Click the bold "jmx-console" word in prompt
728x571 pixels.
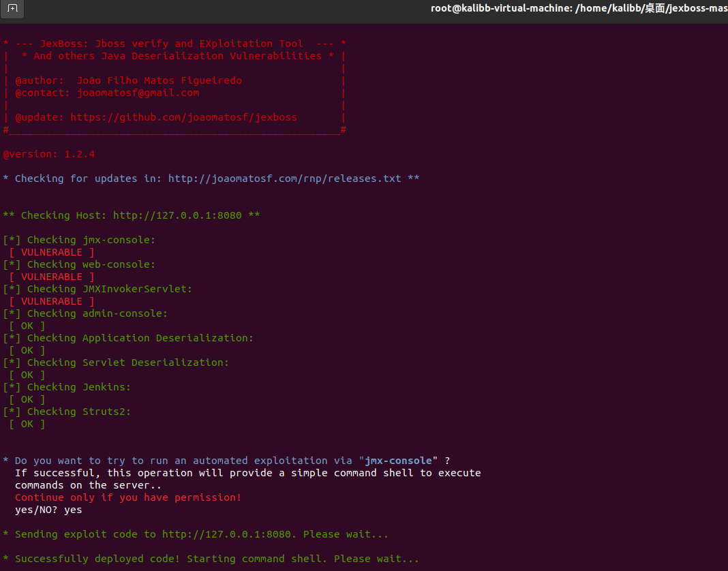[398, 461]
